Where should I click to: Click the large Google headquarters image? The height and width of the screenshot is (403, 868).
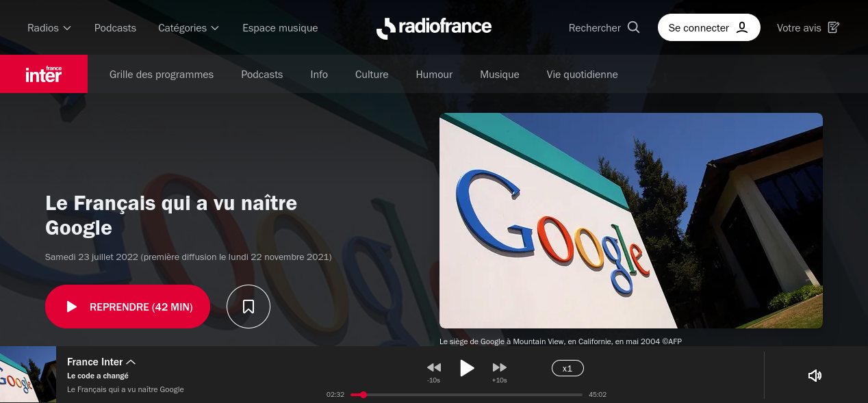coord(631,220)
